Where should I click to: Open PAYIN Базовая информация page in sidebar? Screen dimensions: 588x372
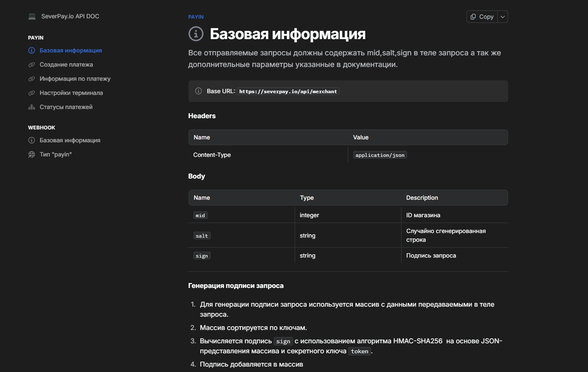pos(71,50)
